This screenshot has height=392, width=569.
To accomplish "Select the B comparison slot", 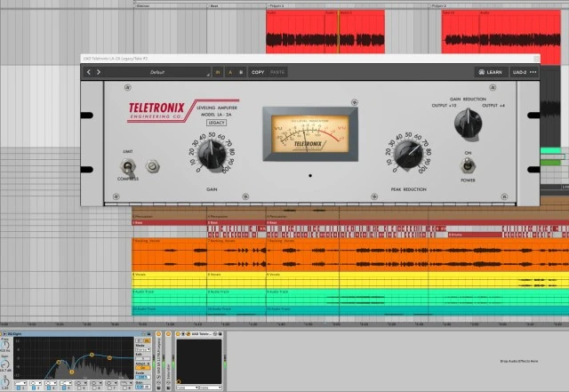I will coord(241,72).
